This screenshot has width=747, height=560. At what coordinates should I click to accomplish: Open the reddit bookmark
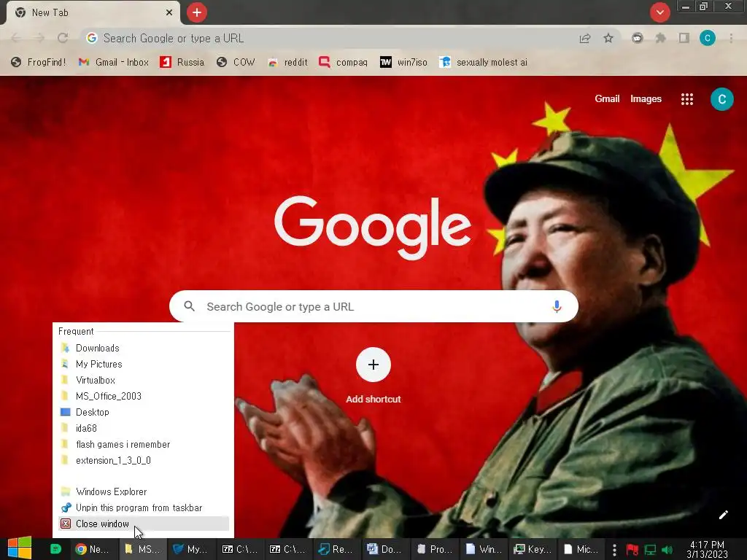coord(287,63)
